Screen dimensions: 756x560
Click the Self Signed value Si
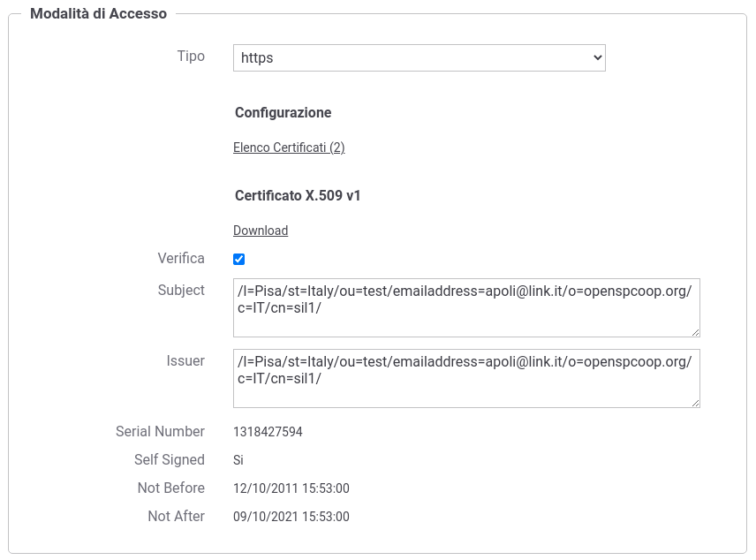[238, 460]
